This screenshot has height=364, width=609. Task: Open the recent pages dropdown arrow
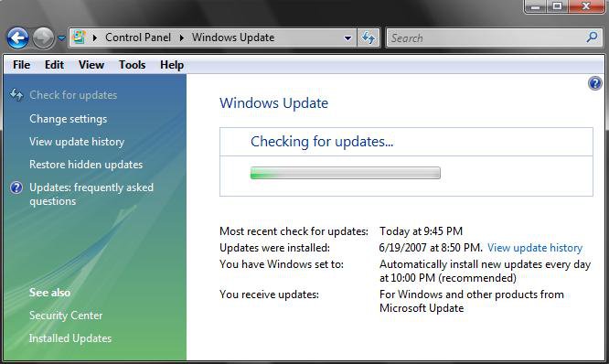pos(61,38)
